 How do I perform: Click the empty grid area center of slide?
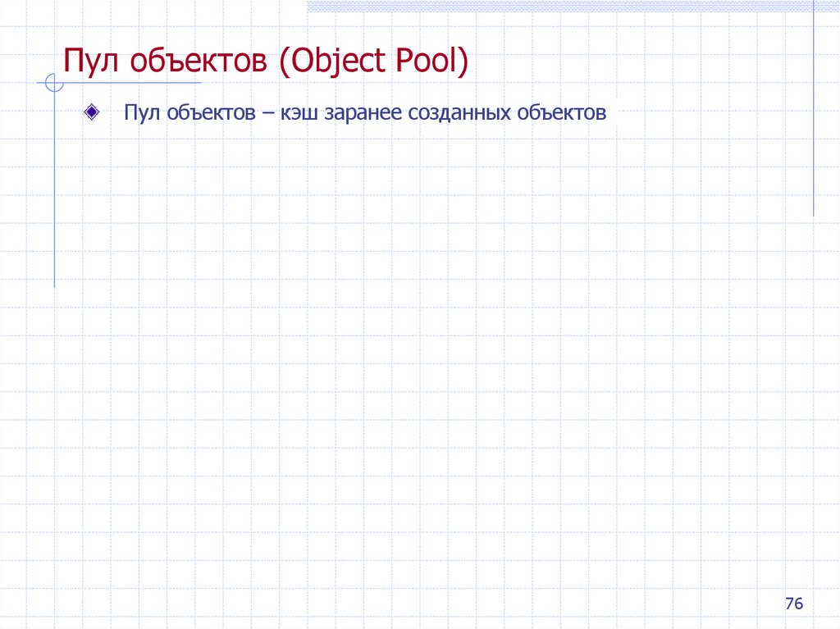(420, 344)
